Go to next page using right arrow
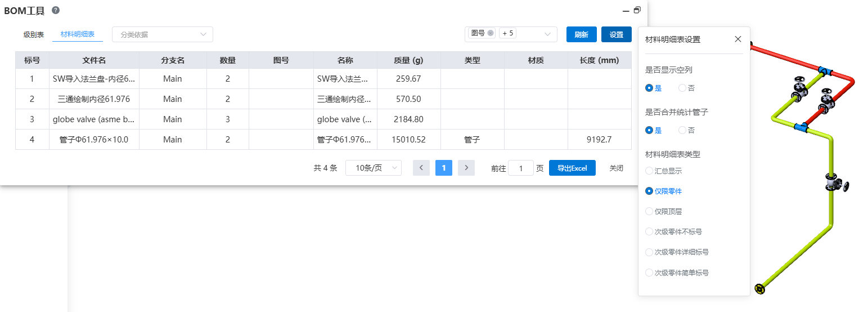Image resolution: width=868 pixels, height=312 pixels. tap(466, 168)
